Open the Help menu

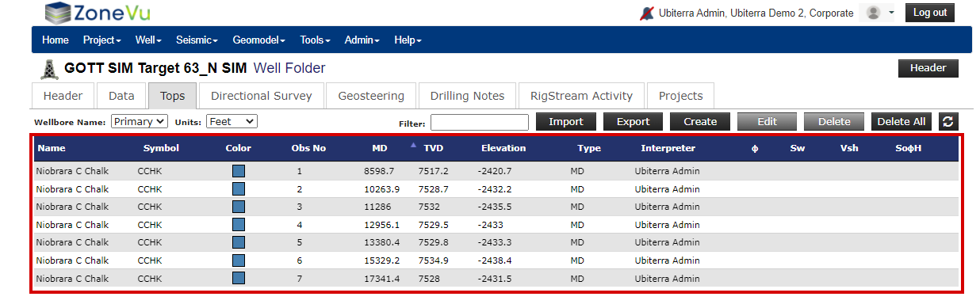click(408, 40)
